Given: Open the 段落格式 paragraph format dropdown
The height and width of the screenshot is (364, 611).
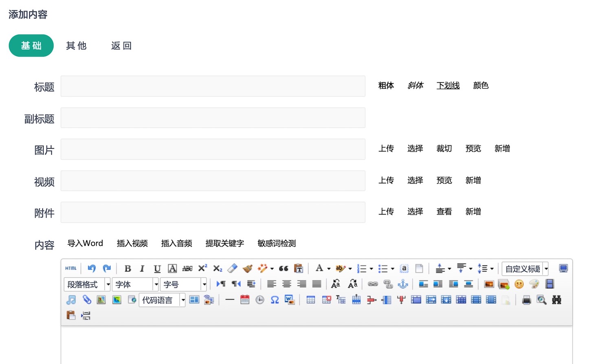Looking at the screenshot, I should (x=87, y=284).
